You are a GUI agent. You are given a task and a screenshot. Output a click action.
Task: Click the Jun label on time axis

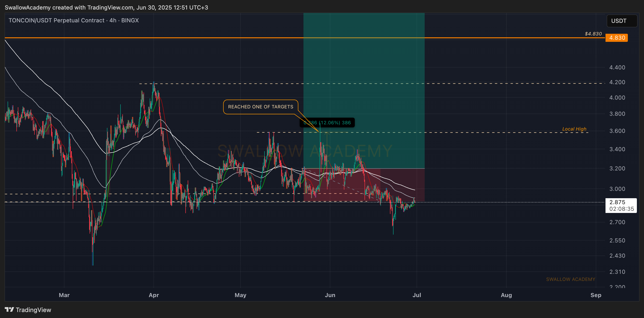coord(330,295)
